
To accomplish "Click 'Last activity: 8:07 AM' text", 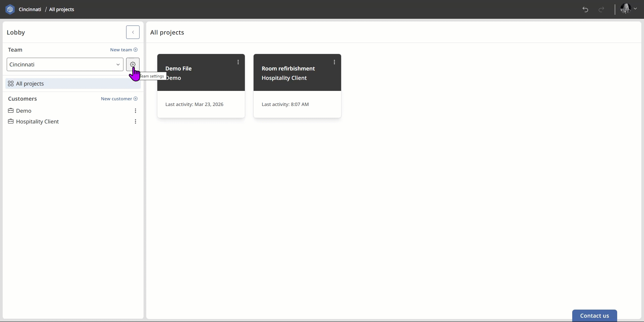I will point(285,104).
